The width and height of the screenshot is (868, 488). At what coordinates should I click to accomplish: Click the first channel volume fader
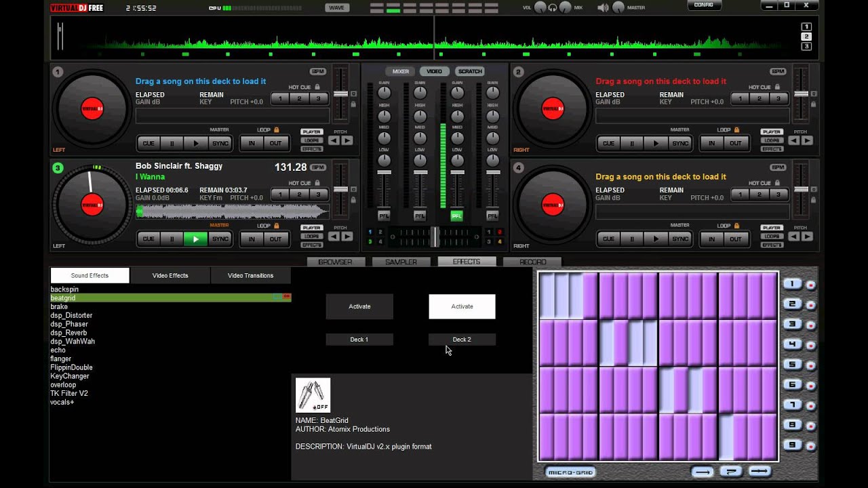coord(384,174)
